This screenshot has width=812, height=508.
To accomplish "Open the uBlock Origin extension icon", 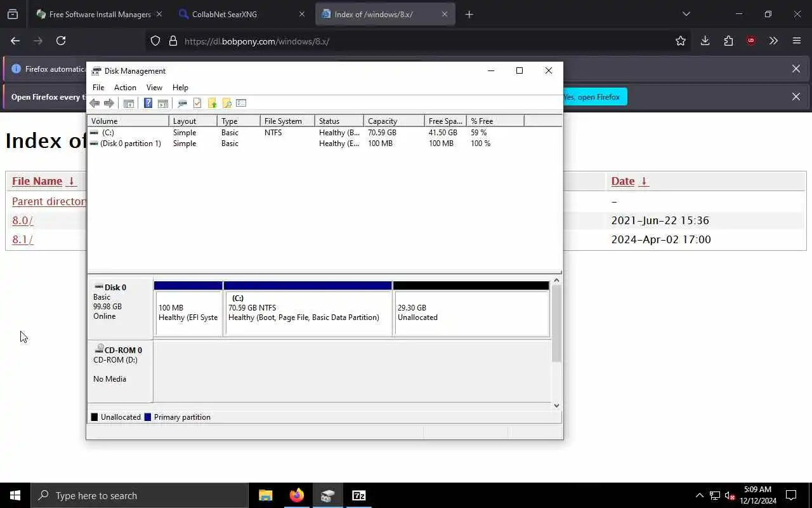I will coord(751,41).
